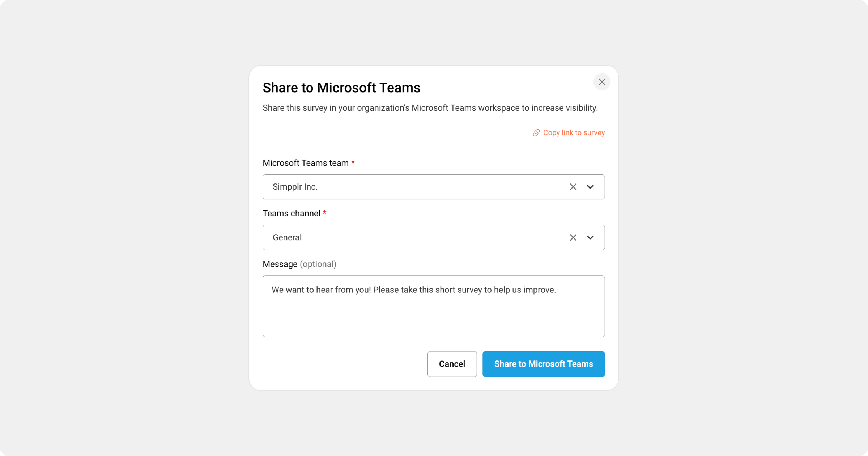Viewport: 868px width, 456px height.
Task: Click the Simpplr Inc. team field value
Action: click(x=295, y=187)
